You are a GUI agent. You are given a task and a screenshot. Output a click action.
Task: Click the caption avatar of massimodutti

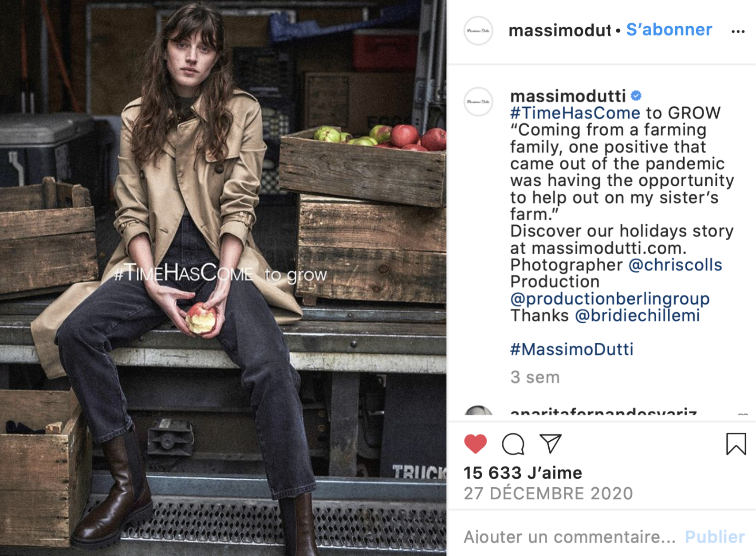[478, 102]
